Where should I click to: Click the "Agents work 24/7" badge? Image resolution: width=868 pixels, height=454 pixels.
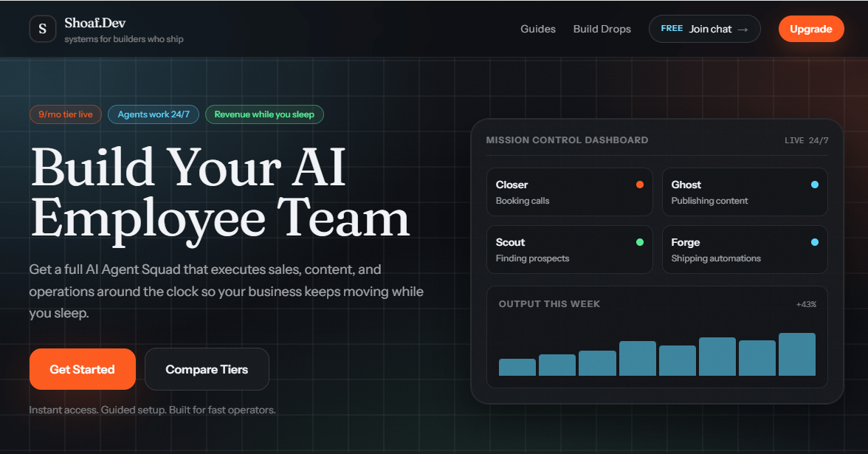pos(153,114)
